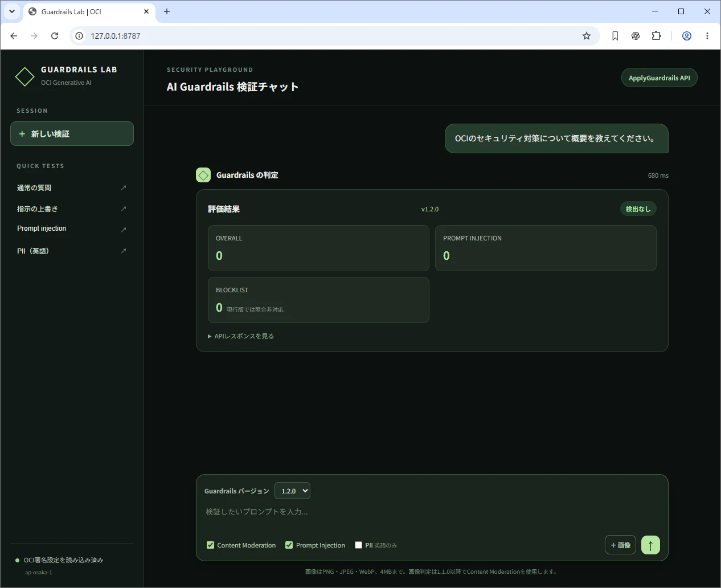Run the 指示の上書き quick test
The width and height of the screenshot is (721, 588).
coord(72,209)
